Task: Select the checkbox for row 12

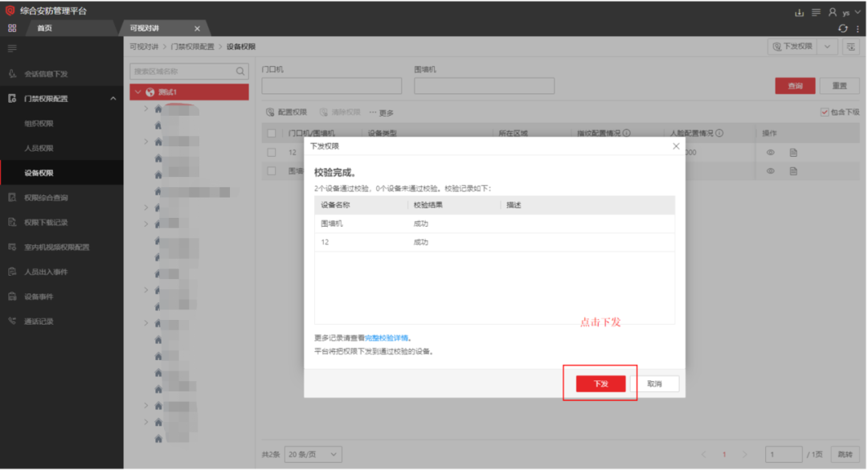Action: point(272,152)
